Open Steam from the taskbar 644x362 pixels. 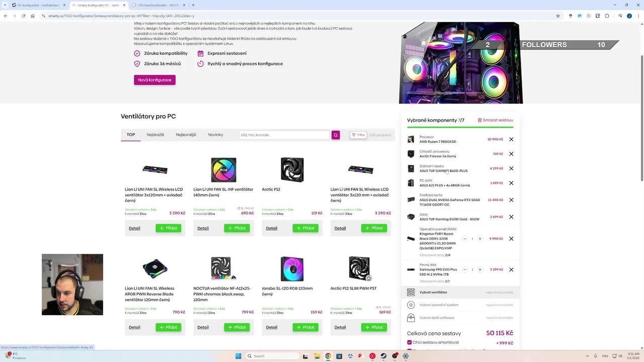pyautogui.click(x=383, y=356)
